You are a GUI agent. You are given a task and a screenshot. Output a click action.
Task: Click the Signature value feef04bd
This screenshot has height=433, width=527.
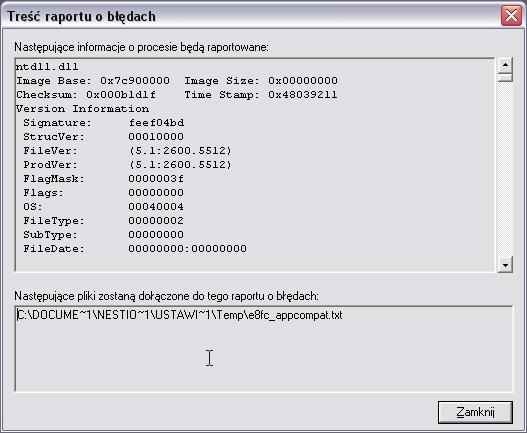[156, 123]
